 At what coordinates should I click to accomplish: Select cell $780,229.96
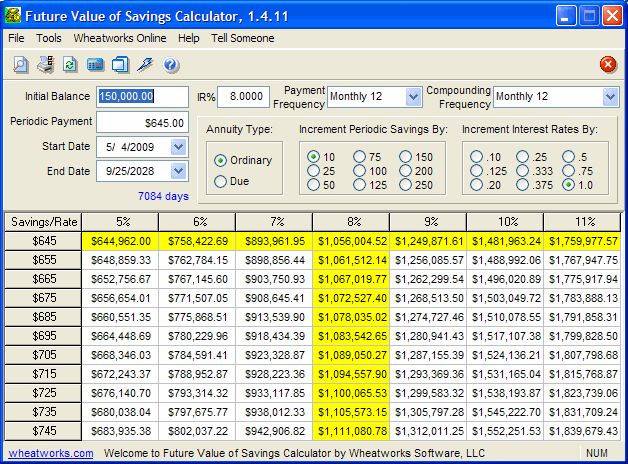click(197, 336)
